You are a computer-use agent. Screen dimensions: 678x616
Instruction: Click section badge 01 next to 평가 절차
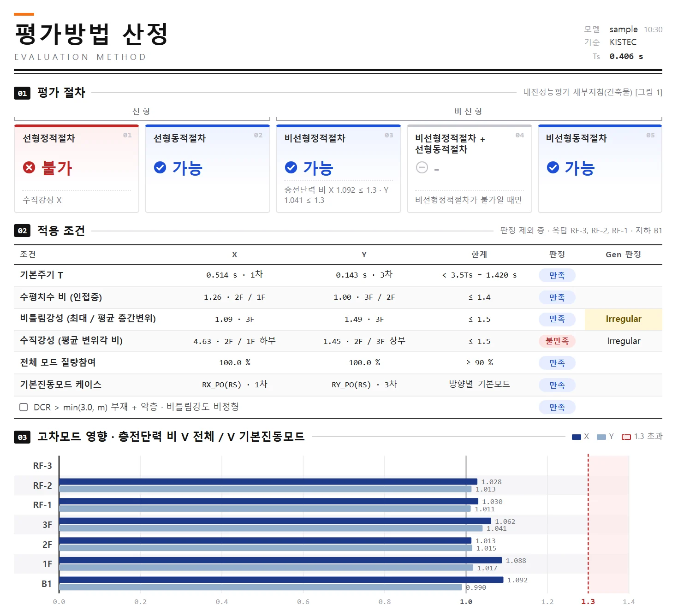coord(22,93)
